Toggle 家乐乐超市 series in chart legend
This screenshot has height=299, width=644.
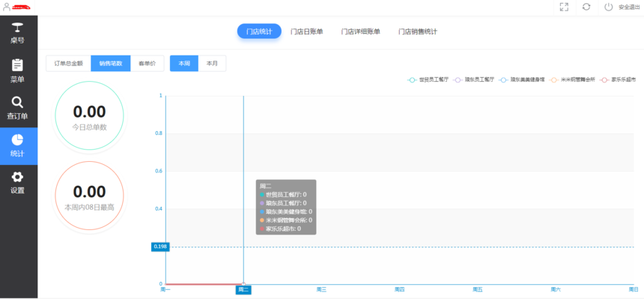[618, 80]
